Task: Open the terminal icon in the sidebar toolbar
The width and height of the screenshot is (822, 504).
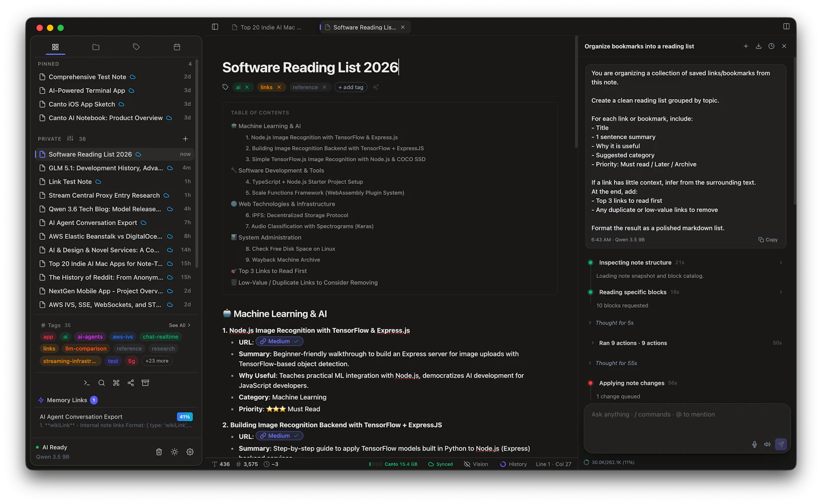Action: coord(87,383)
